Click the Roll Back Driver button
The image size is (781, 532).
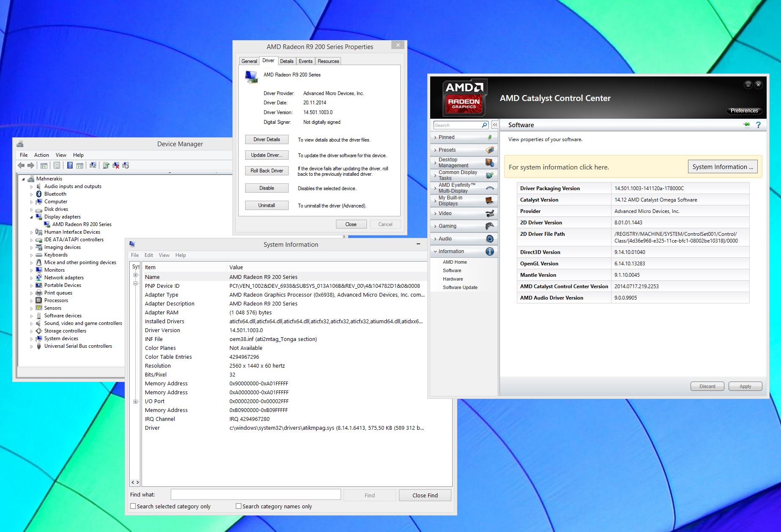[x=267, y=171]
